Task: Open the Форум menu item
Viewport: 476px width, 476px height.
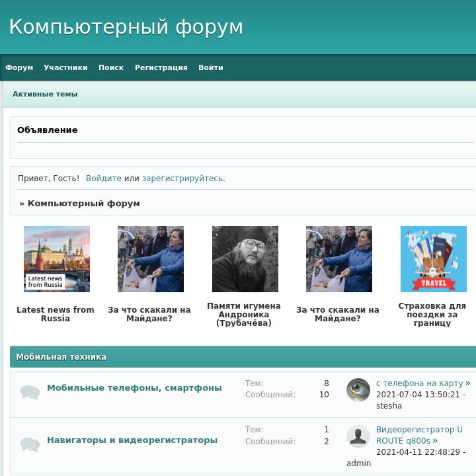Action: click(x=19, y=67)
